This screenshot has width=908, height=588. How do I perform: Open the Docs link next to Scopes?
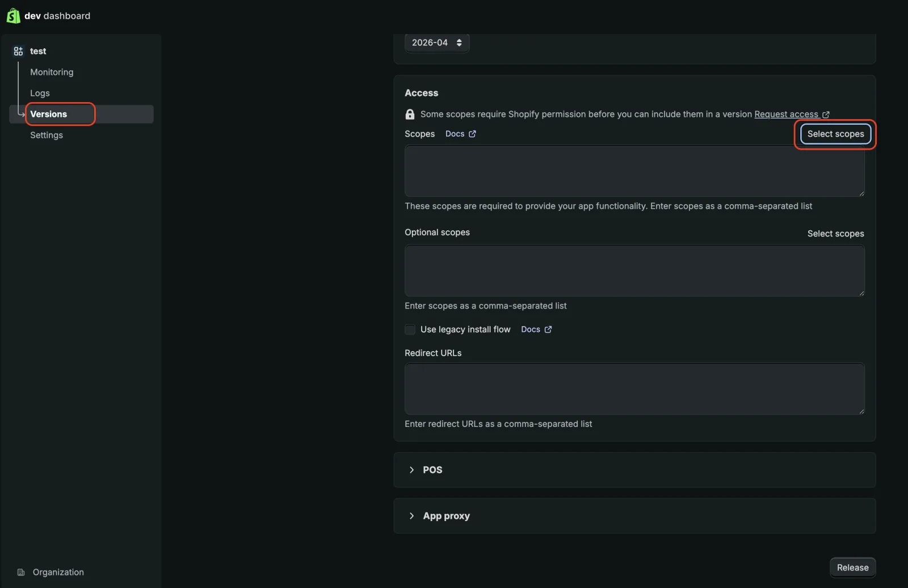coord(455,134)
